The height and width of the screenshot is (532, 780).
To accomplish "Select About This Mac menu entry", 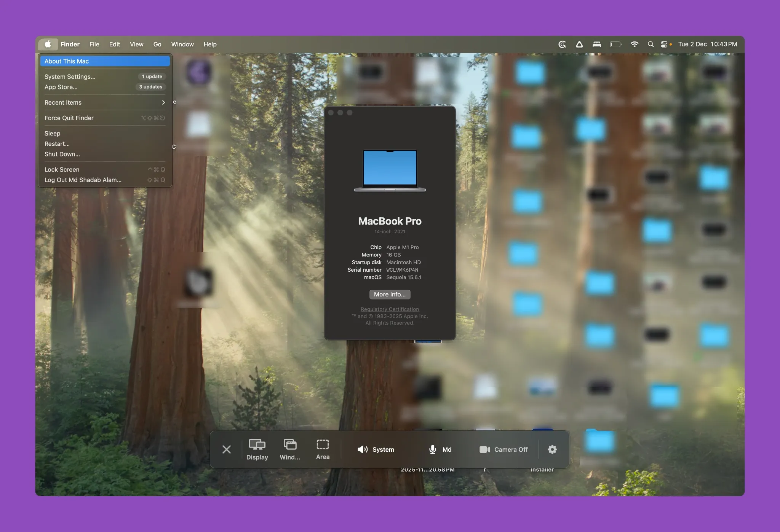I will click(x=105, y=61).
